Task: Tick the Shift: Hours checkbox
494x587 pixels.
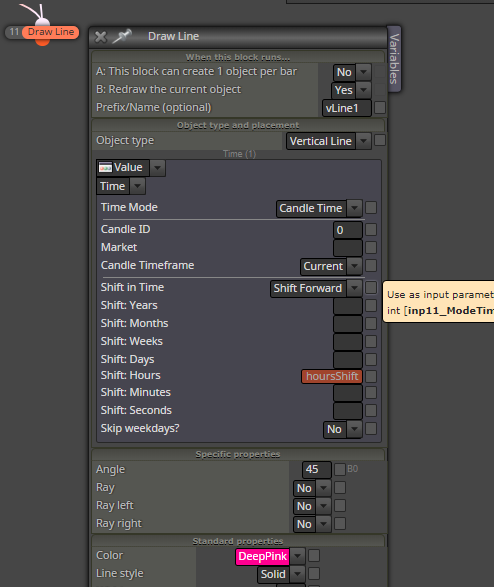Action: pos(371,376)
